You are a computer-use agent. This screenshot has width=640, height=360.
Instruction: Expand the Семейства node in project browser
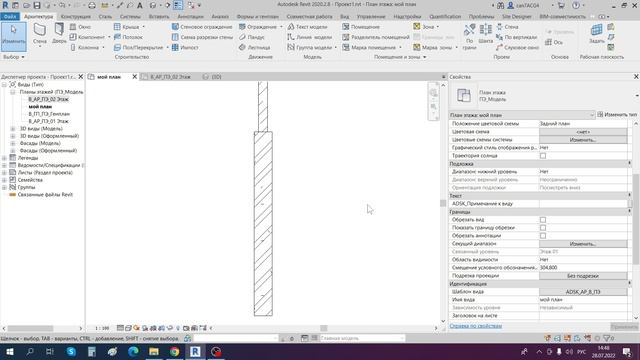(x=4, y=180)
